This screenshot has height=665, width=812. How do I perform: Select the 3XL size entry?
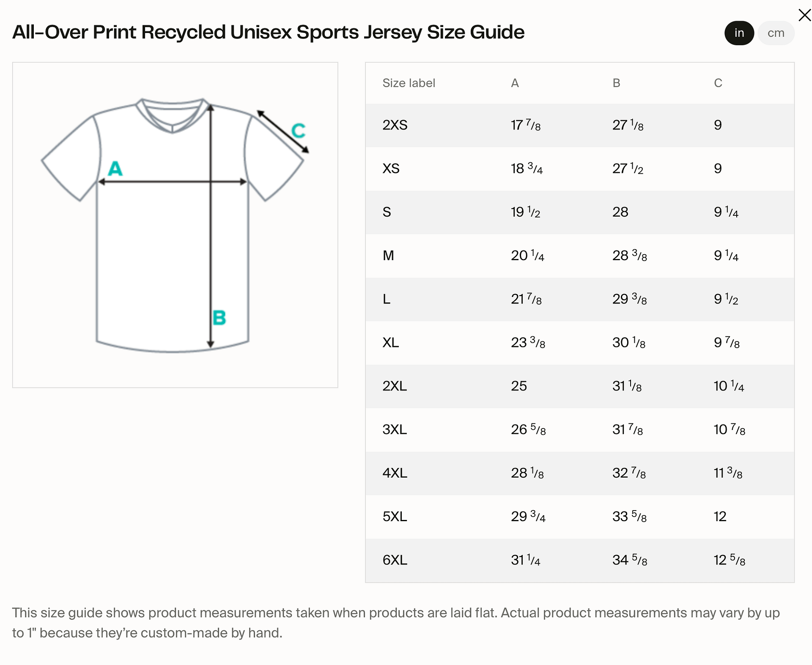(x=394, y=430)
